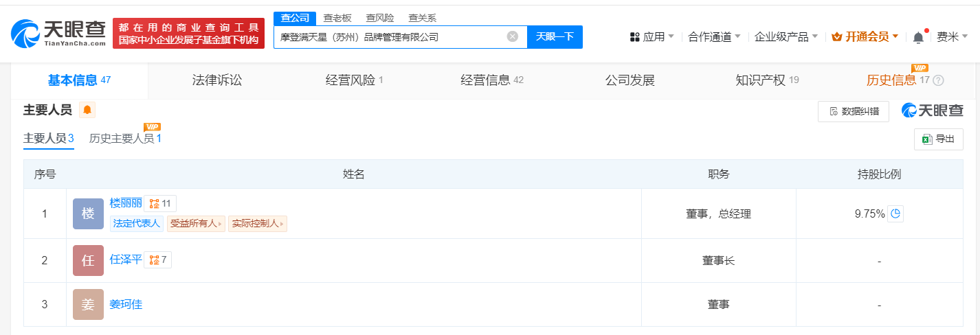
Task: Open the 经营风险 tab
Action: [354, 80]
